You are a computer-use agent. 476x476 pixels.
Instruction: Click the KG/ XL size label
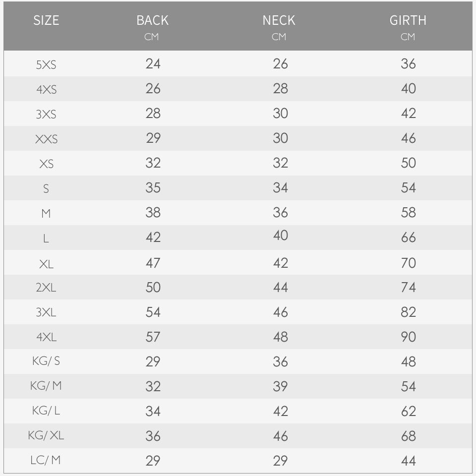[46, 435]
